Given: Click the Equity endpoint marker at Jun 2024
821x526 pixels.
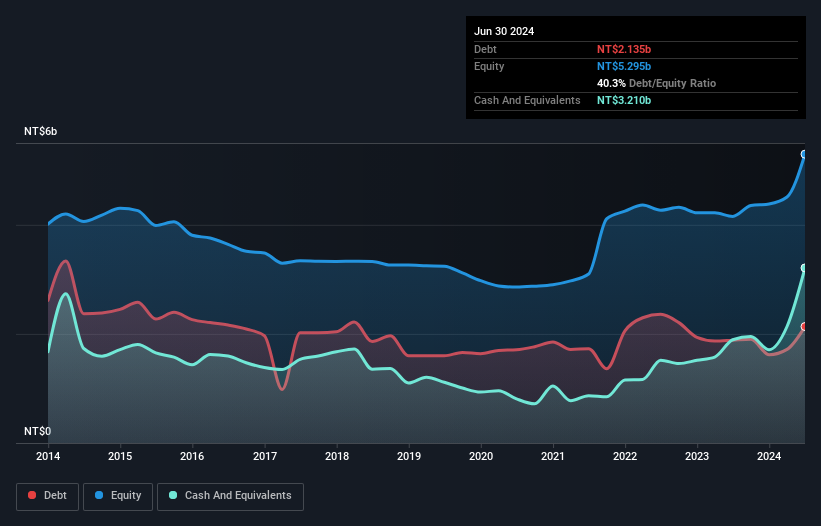Looking at the screenshot, I should click(804, 154).
